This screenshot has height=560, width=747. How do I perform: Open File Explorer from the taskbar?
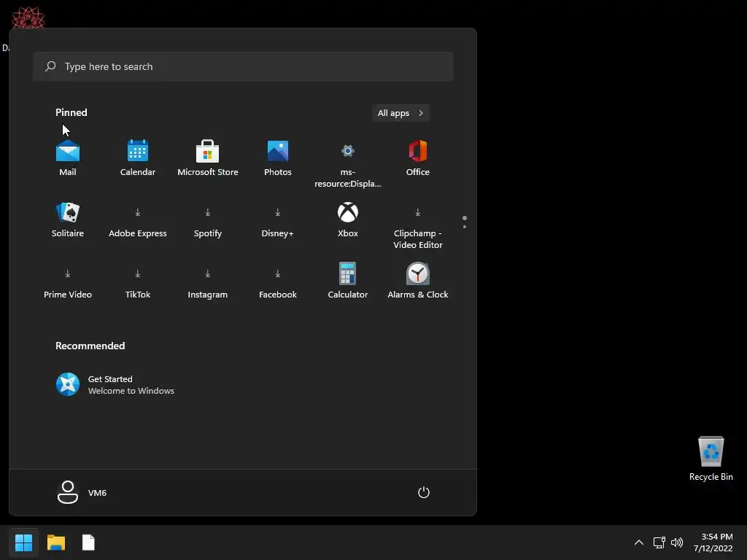(x=56, y=542)
